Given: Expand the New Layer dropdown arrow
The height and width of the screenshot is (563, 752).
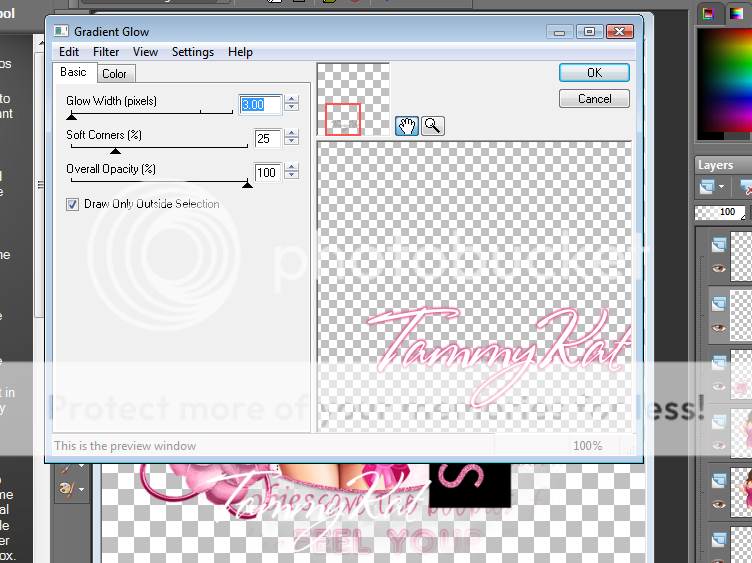Looking at the screenshot, I should pyautogui.click(x=721, y=187).
